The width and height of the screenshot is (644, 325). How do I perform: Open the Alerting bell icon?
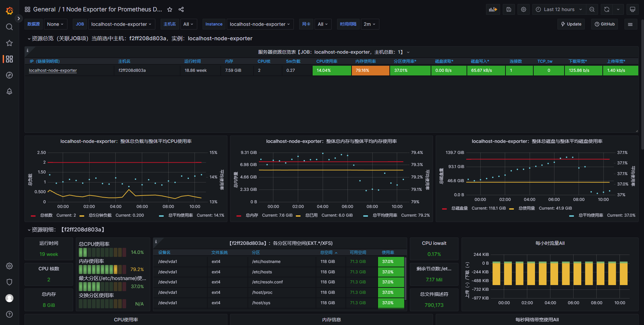pyautogui.click(x=9, y=91)
